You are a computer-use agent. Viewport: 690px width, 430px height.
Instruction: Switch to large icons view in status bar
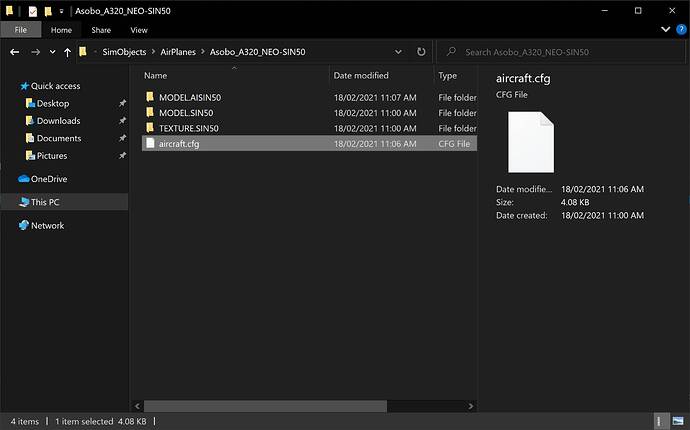[678, 421]
